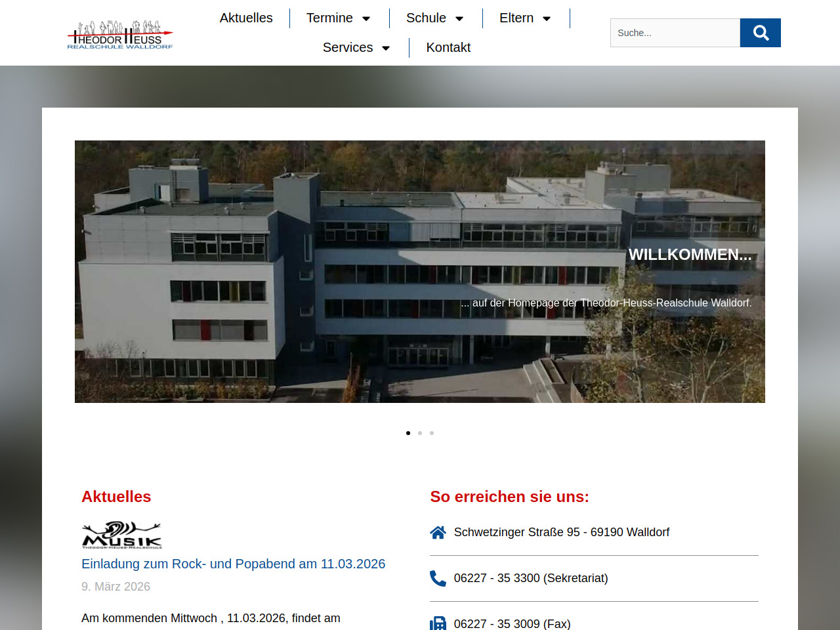Select the first slider dot

pos(408,433)
